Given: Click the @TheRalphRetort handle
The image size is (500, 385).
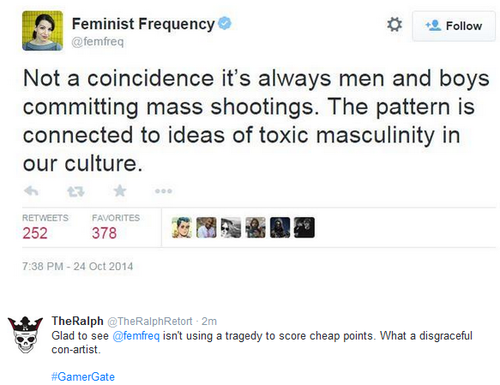Looking at the screenshot, I should click(150, 321).
